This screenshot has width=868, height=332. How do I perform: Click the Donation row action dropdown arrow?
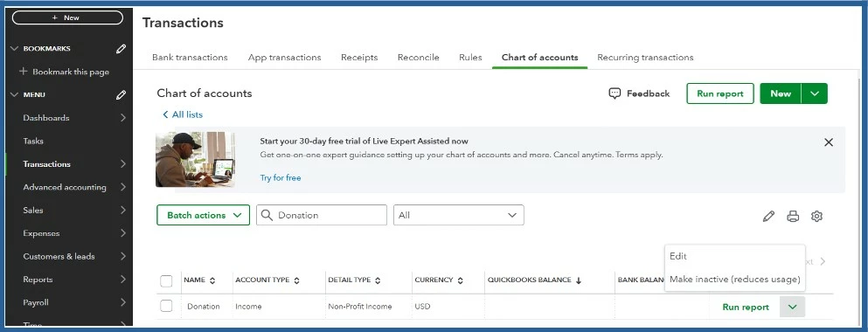click(792, 308)
